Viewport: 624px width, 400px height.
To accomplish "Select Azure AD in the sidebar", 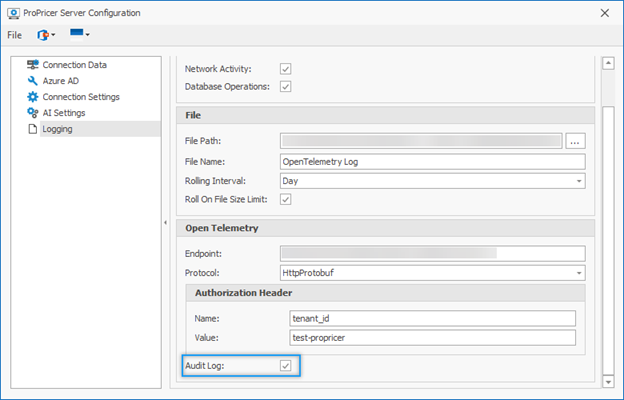I will (60, 81).
